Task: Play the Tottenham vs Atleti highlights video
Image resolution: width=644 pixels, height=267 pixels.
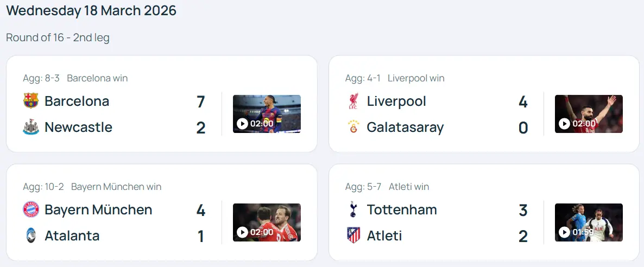Action: pyautogui.click(x=589, y=223)
